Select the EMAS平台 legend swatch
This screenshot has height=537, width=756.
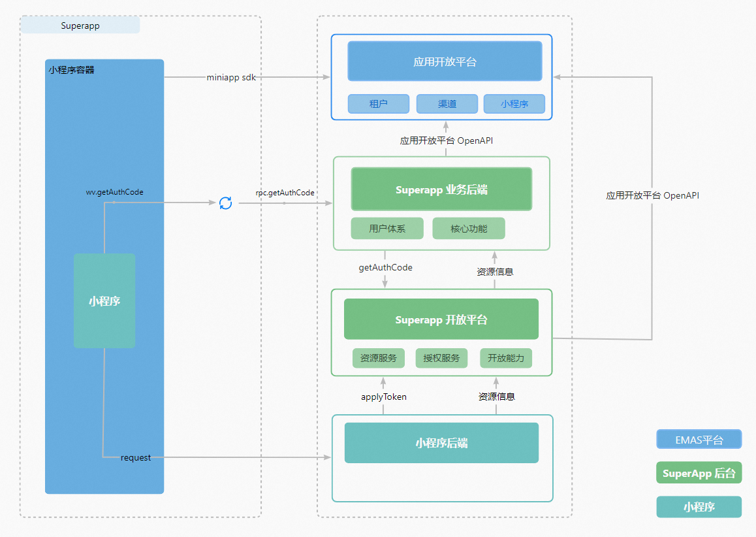click(x=699, y=440)
